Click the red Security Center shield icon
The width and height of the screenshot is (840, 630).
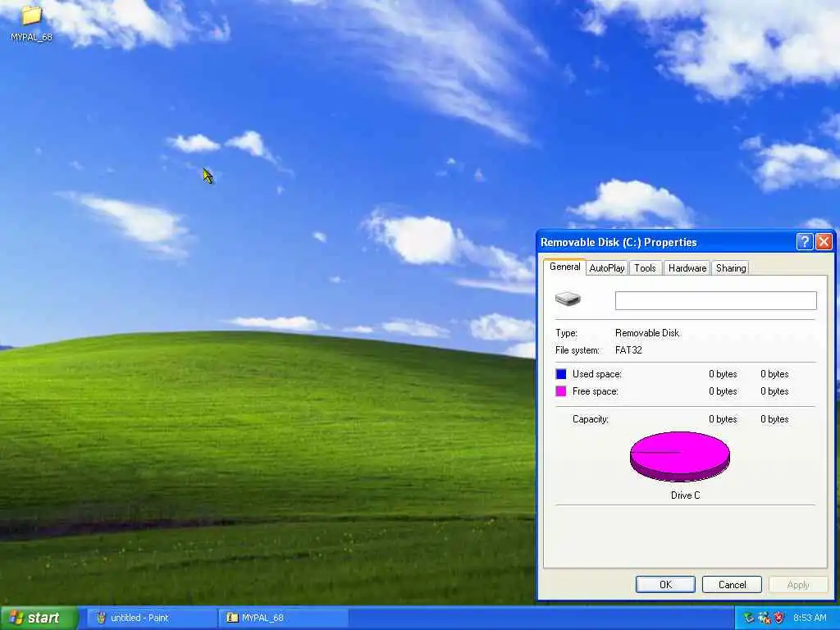(x=779, y=618)
